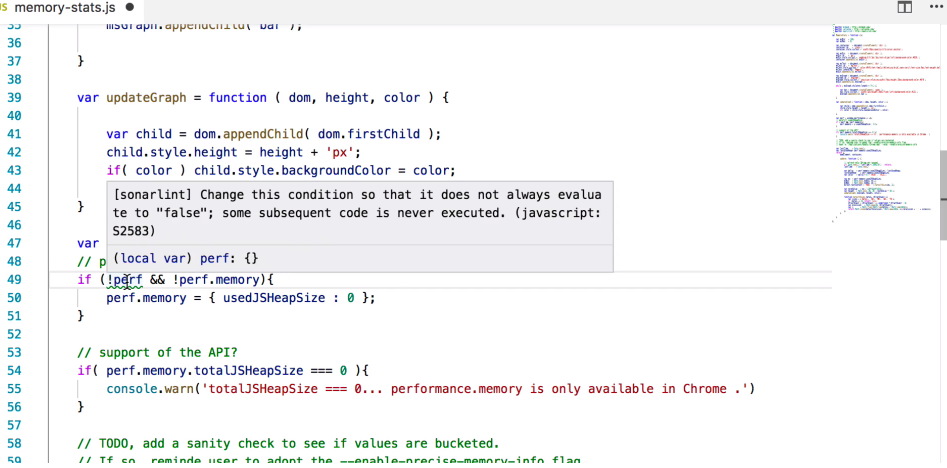
Task: Open the editor more actions menu
Action: tap(938, 8)
